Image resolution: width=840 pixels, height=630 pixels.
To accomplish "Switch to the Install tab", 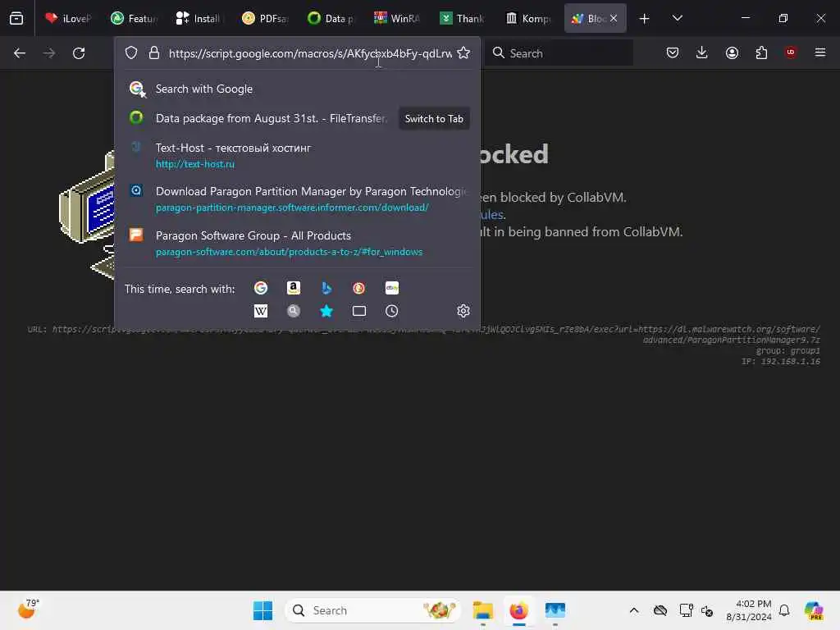I will [199, 18].
